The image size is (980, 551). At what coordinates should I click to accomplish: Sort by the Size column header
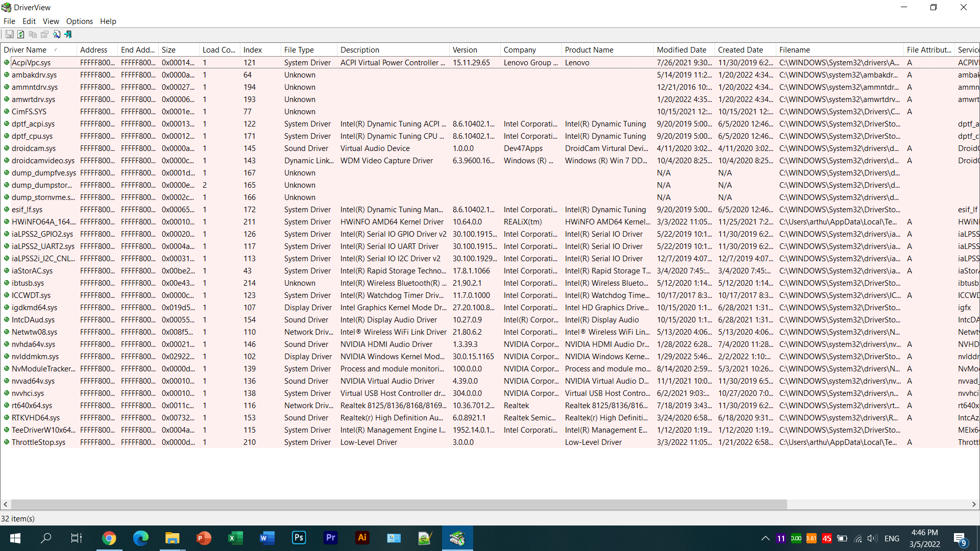[x=179, y=49]
